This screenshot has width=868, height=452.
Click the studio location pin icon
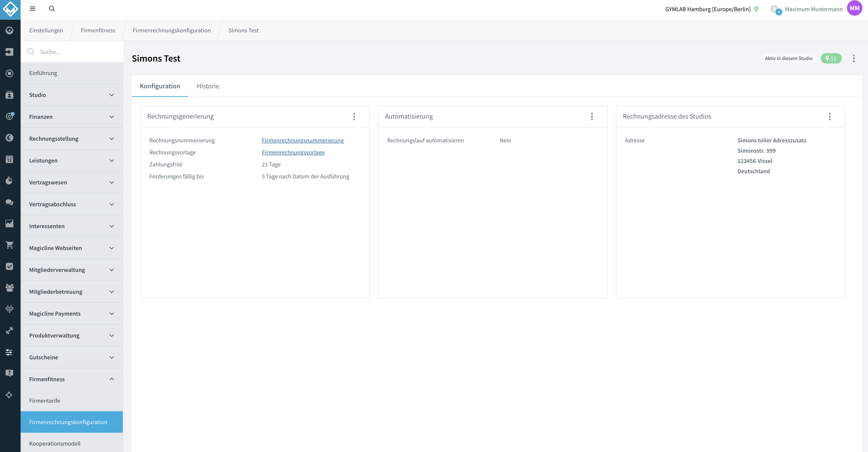756,9
